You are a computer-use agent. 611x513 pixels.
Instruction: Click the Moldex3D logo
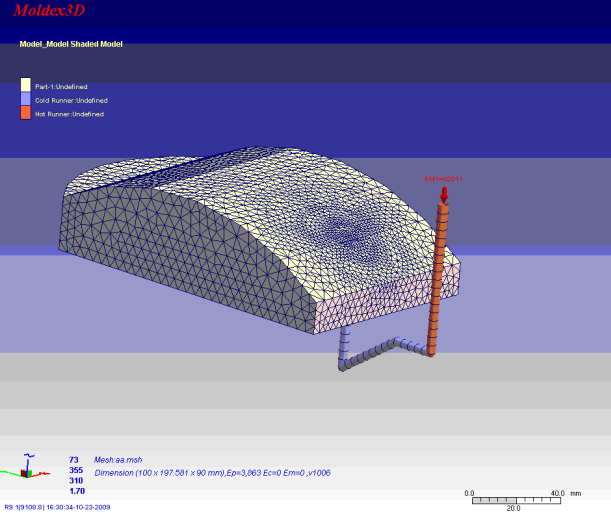pos(48,10)
